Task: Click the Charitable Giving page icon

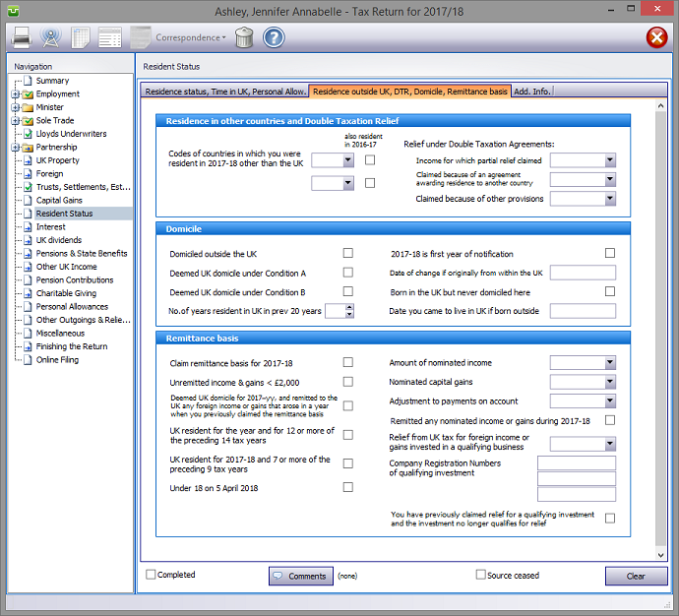Action: 28,293
